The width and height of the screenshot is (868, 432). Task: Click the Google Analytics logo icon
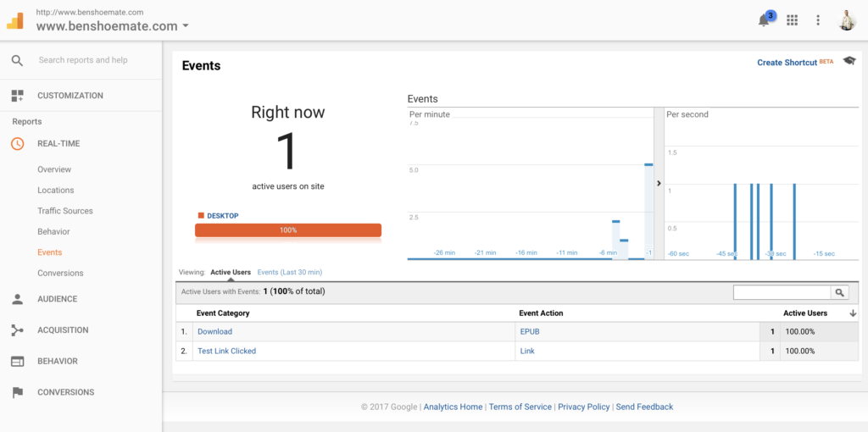(15, 20)
